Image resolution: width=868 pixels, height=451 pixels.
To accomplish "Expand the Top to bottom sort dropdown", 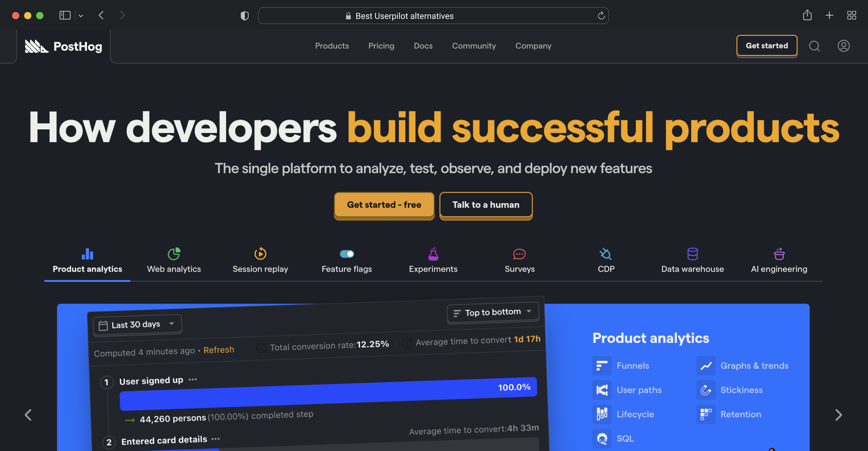I will point(493,312).
